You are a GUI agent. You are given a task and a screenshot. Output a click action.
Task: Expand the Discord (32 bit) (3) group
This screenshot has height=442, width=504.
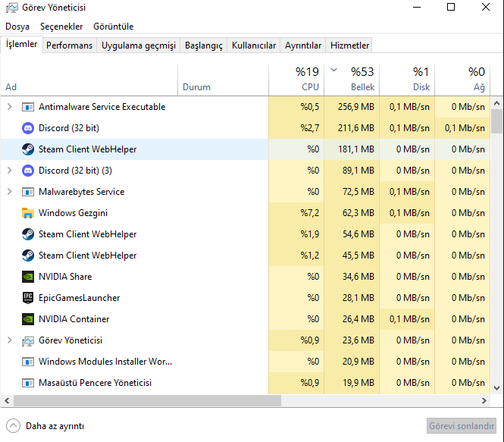click(9, 171)
